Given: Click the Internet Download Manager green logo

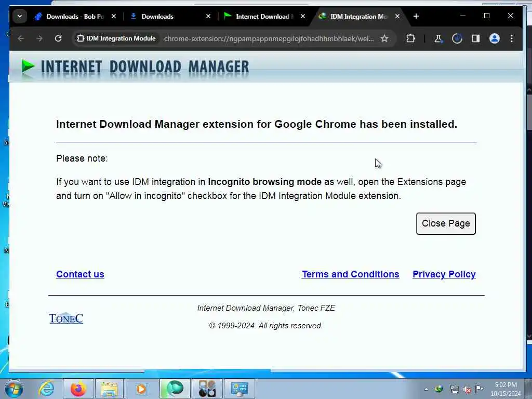Looking at the screenshot, I should click(28, 66).
